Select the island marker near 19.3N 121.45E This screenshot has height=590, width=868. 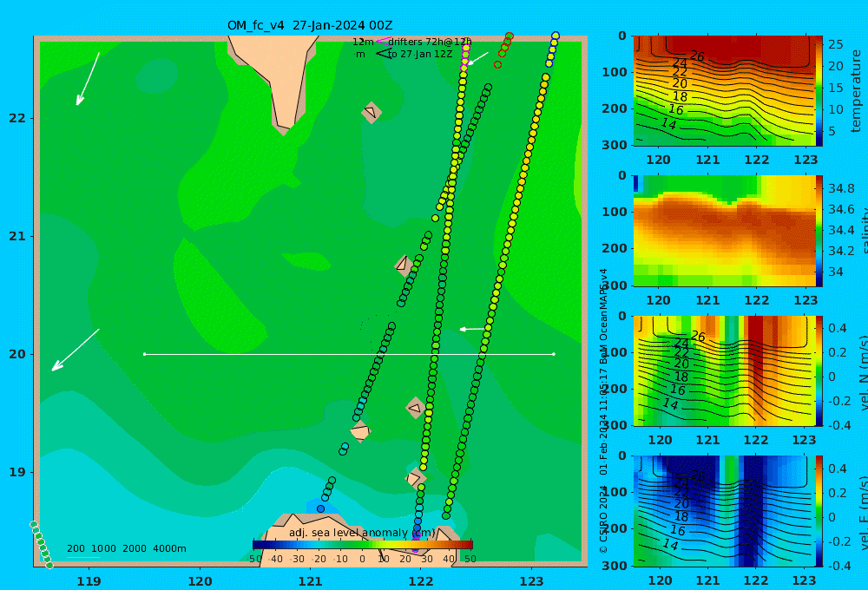point(360,430)
